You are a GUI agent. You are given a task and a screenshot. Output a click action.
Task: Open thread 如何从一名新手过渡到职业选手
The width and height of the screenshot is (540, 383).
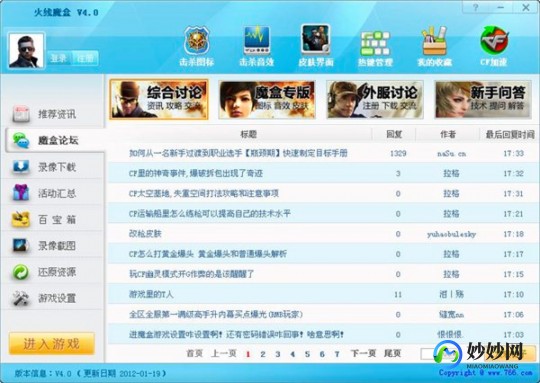238,153
